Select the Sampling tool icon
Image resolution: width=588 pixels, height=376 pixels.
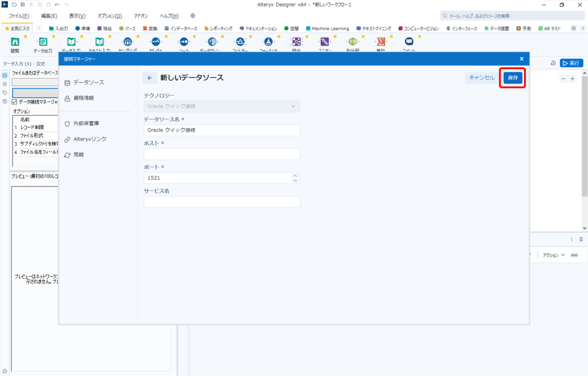click(128, 42)
